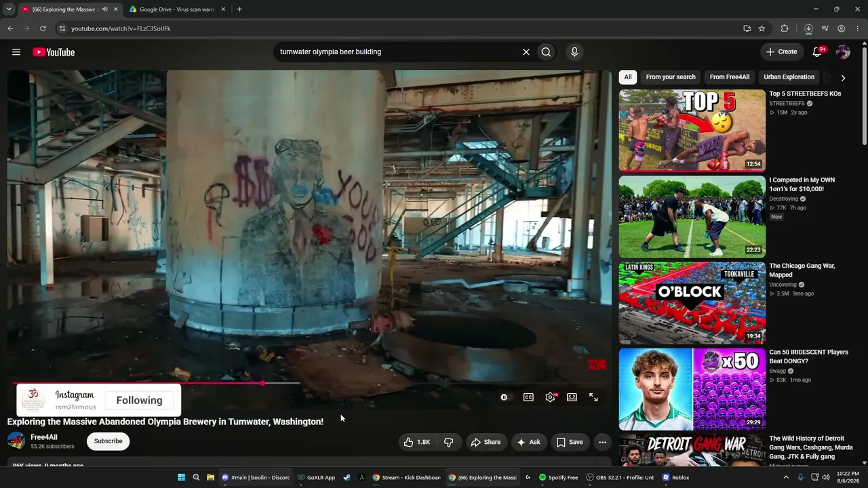Share the Olympia Brewery video
Viewport: 868px width, 488px height.
(486, 442)
